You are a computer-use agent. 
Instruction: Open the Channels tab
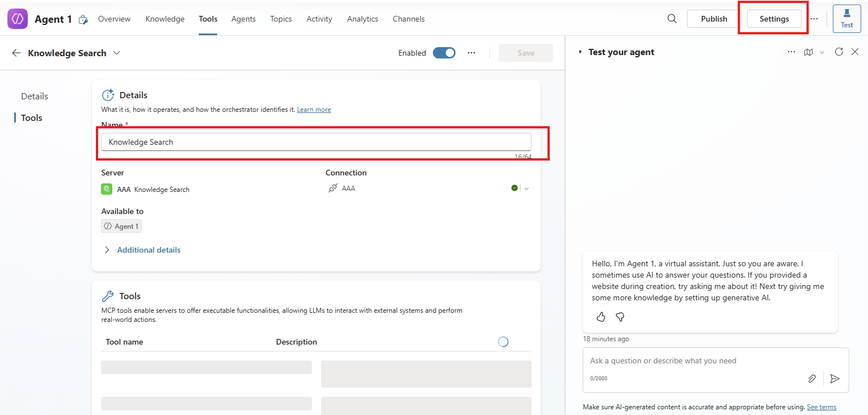pos(408,19)
